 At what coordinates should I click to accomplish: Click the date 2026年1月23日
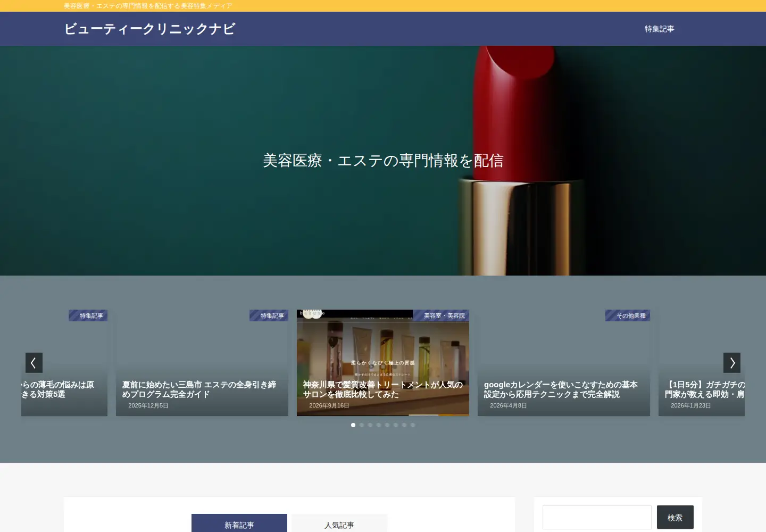point(690,405)
